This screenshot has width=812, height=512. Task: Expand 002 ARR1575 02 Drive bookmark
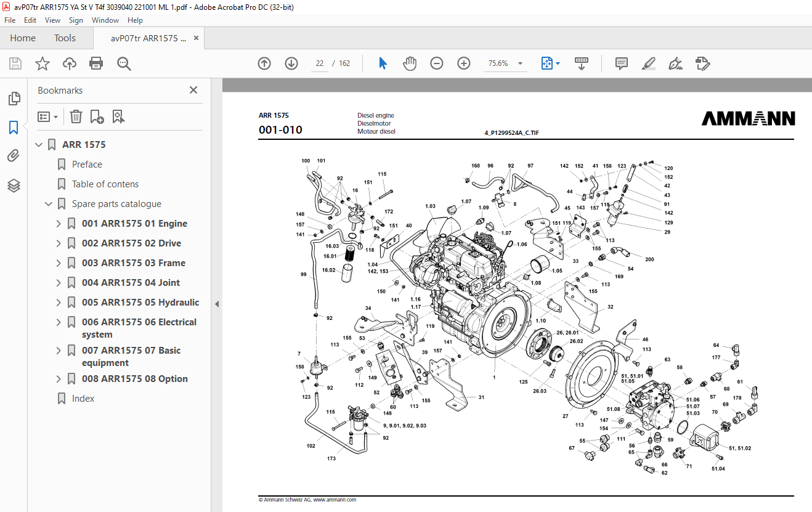[59, 243]
